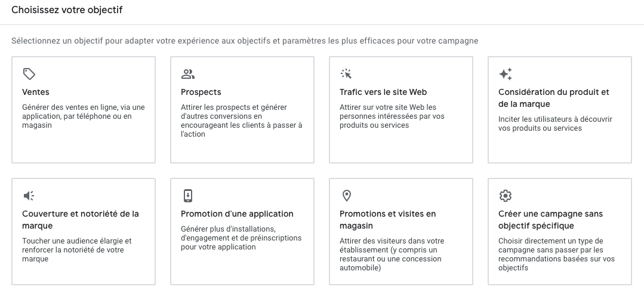Viewport: 644px width, 299px height.
Task: Click the price tag icon for Ventes
Action: [x=29, y=74]
